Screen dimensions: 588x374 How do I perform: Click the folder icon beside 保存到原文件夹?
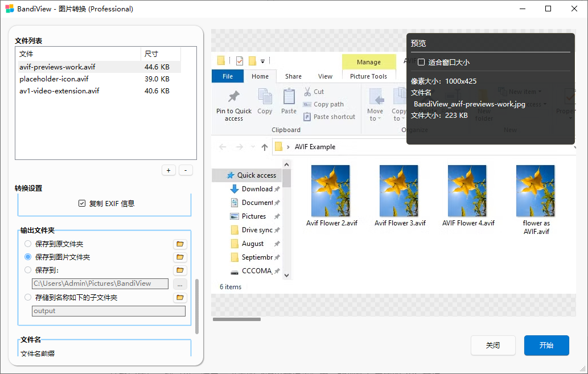tap(180, 244)
